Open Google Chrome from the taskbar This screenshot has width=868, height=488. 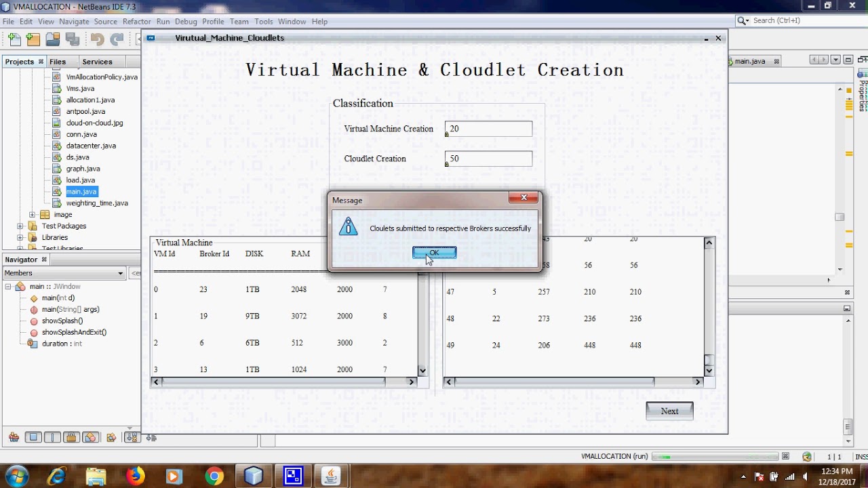point(214,476)
